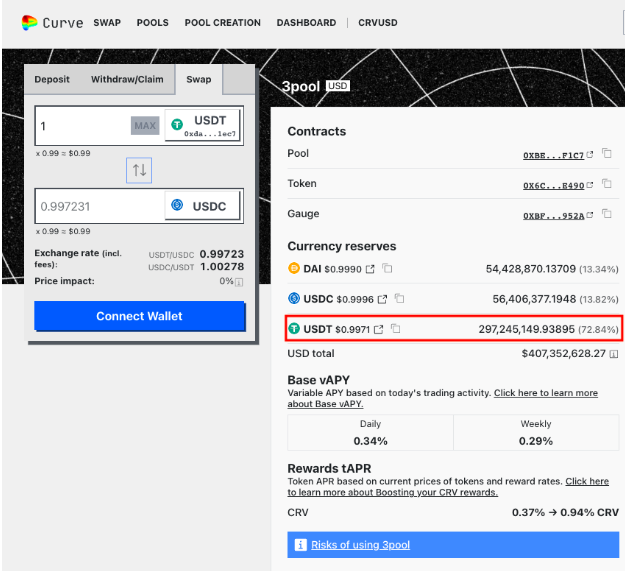625x579 pixels.
Task: Open the DAI external link icon
Action: pos(370,269)
